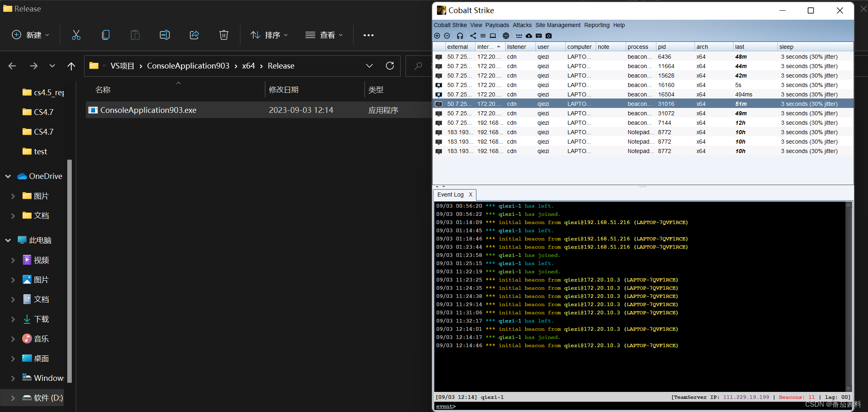
Task: Open the three-dots more options menu
Action: tap(368, 35)
